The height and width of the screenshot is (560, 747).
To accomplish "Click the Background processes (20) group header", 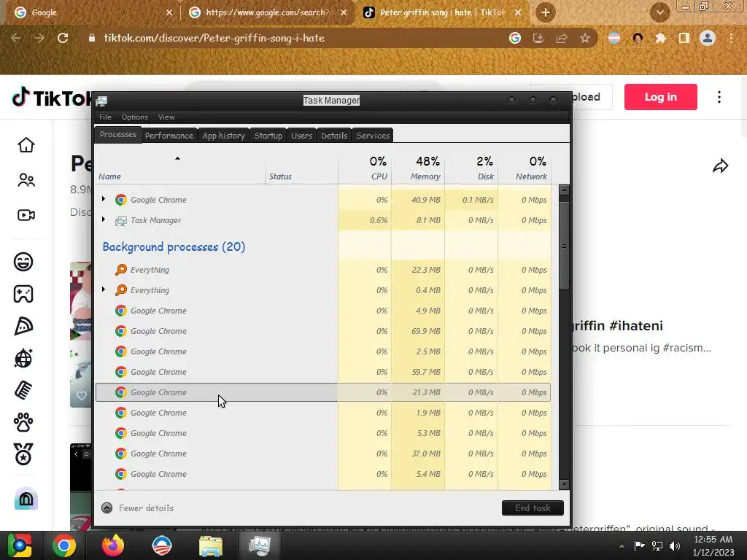I will 174,246.
